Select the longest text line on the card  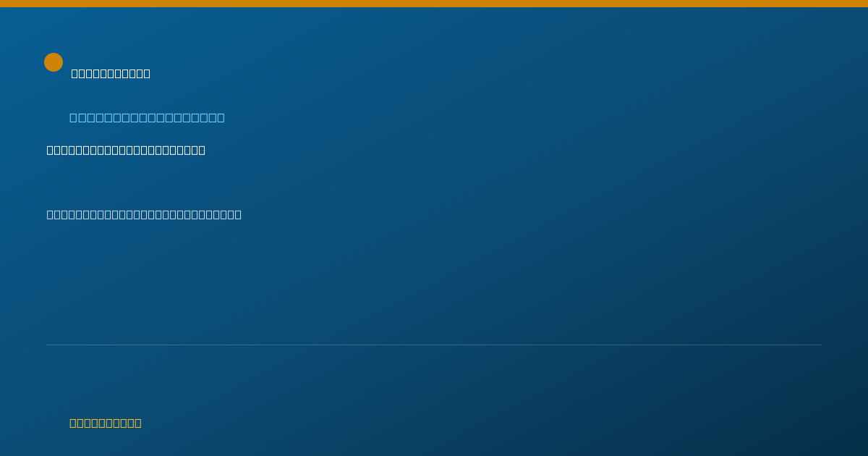pyautogui.click(x=144, y=214)
